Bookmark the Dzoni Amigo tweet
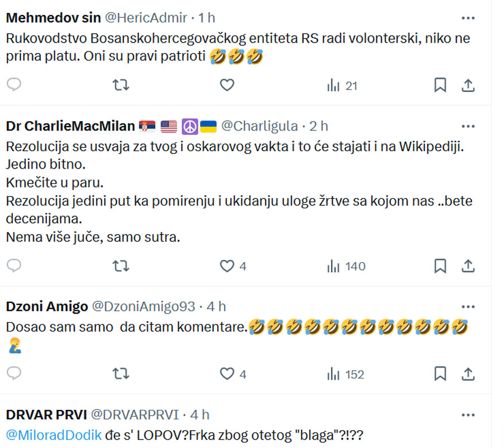The width and height of the screenshot is (504, 448). click(x=440, y=374)
